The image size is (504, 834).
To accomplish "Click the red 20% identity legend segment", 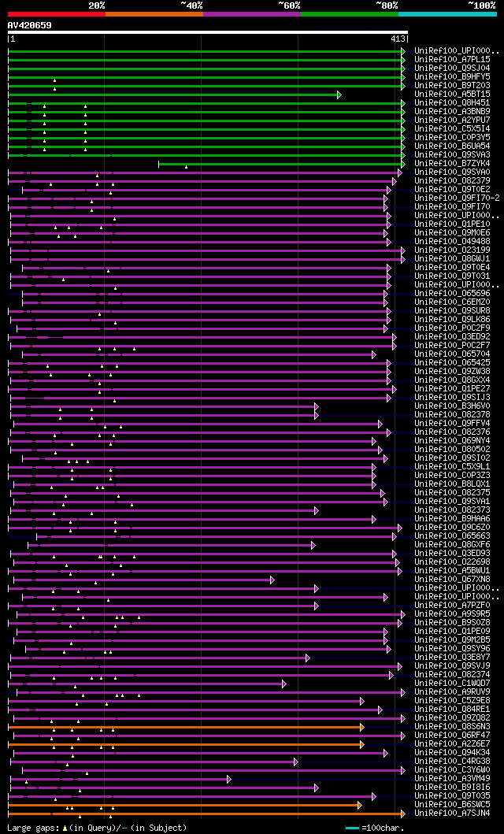I will [57, 14].
